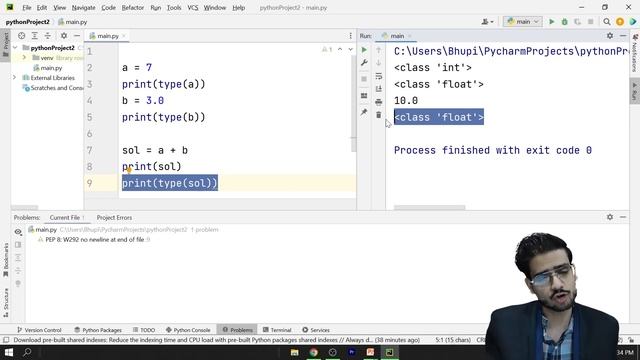The height and width of the screenshot is (360, 640).
Task: Print the Run console output
Action: [x=379, y=102]
